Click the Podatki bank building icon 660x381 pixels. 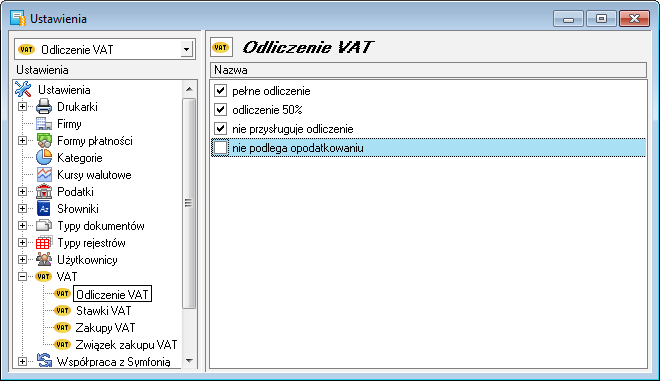click(44, 192)
